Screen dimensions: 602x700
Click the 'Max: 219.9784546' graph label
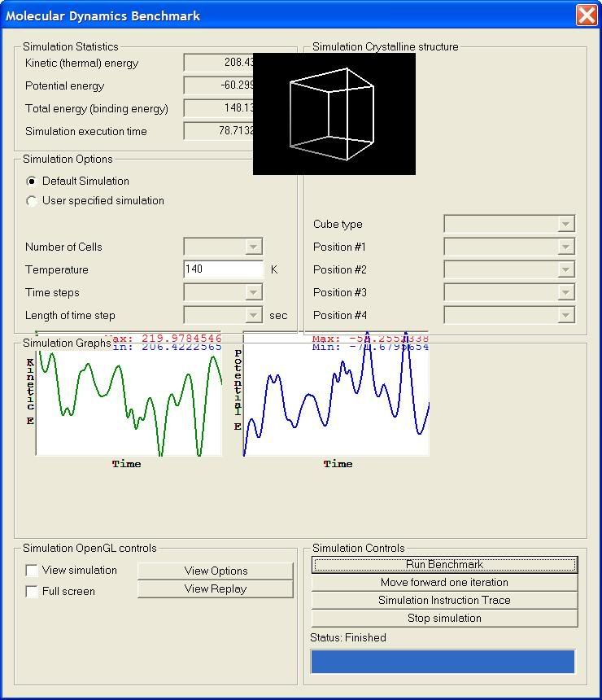coord(164,339)
